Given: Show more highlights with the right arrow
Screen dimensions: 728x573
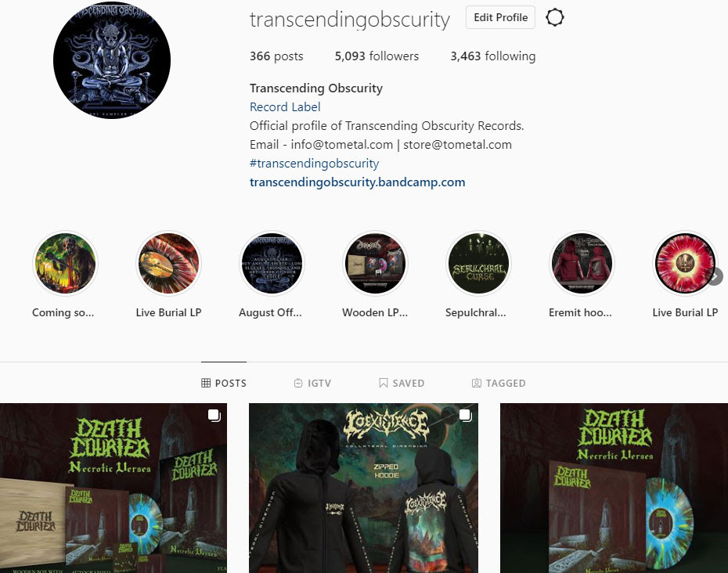Looking at the screenshot, I should point(715,276).
